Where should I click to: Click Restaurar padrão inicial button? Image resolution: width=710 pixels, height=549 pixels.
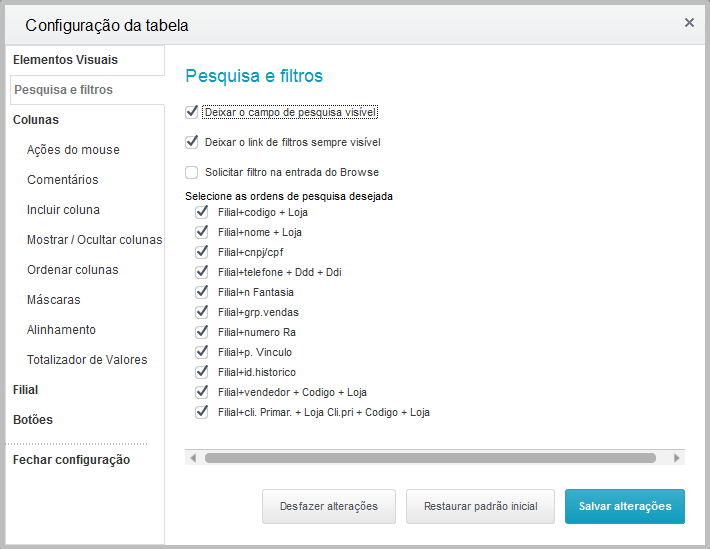(x=480, y=506)
